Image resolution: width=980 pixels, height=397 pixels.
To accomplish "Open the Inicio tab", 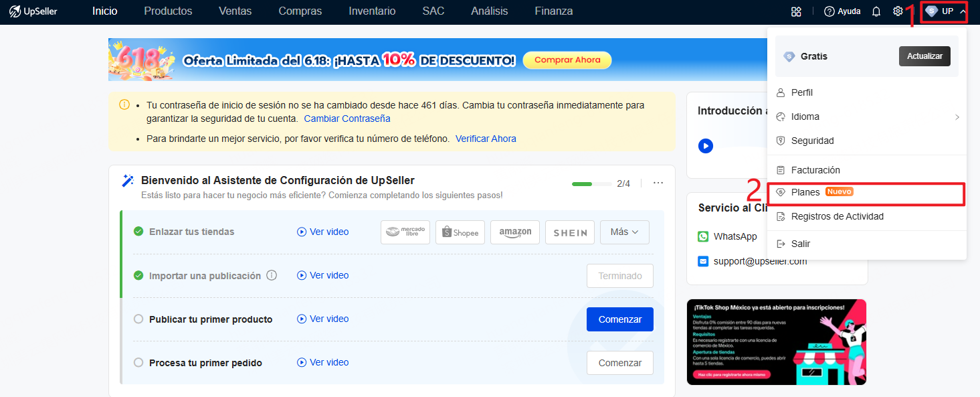I will pos(105,11).
